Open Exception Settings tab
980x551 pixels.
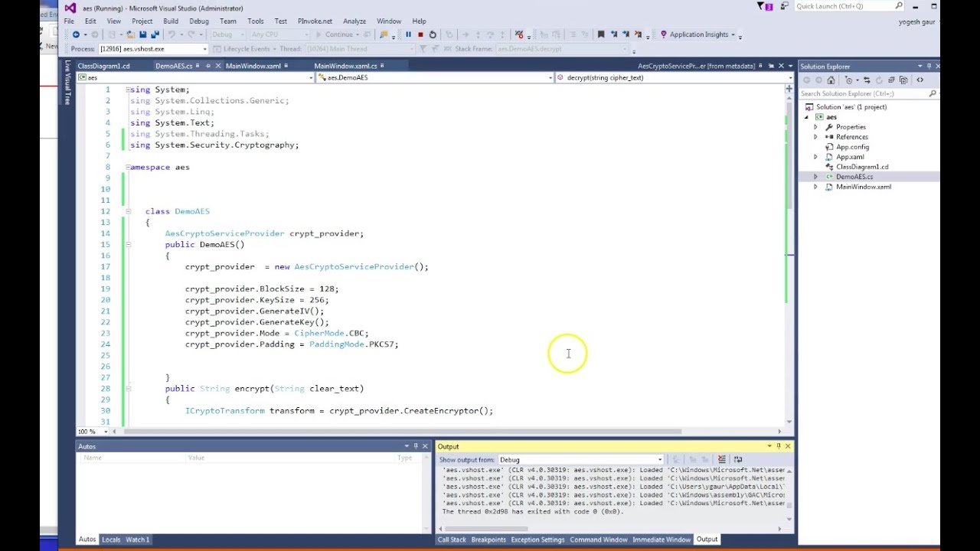point(537,540)
